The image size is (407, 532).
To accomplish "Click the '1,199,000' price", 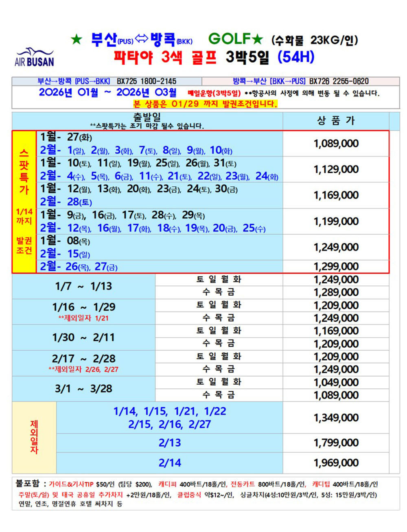I will [x=336, y=221].
